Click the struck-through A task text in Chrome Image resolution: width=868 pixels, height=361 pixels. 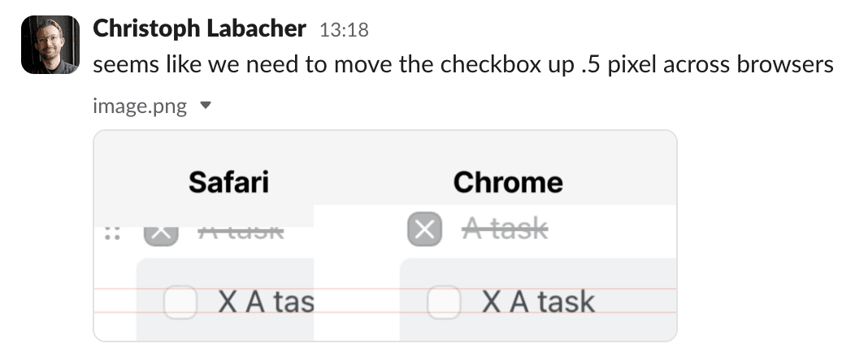point(506,228)
